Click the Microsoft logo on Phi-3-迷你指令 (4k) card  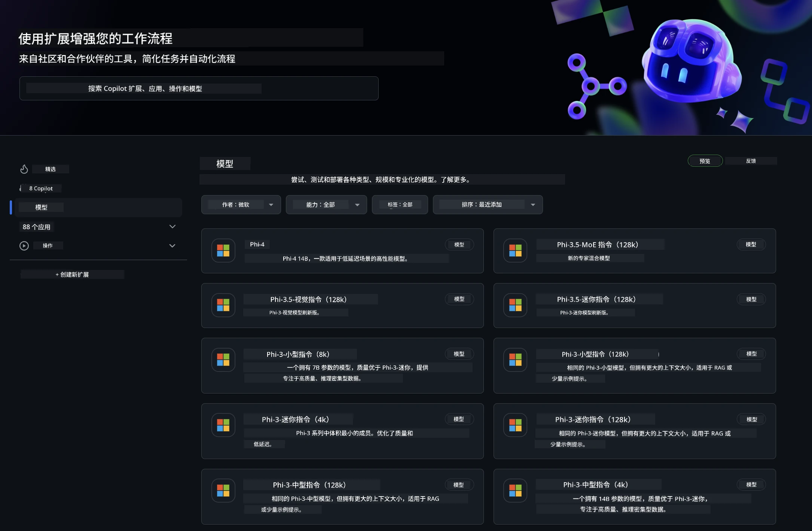point(223,425)
